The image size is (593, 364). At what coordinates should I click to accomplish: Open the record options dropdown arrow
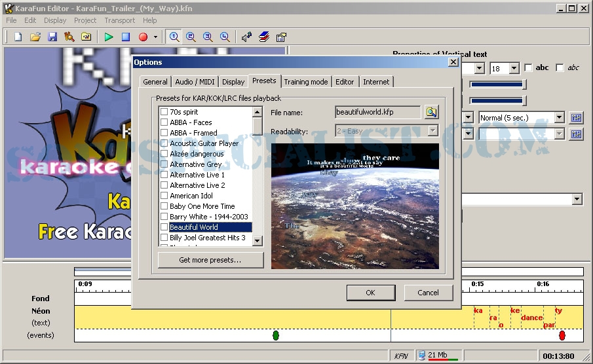pos(155,37)
